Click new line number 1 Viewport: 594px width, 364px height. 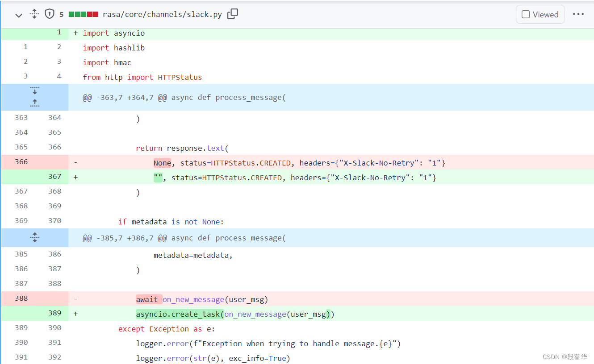pyautogui.click(x=59, y=33)
